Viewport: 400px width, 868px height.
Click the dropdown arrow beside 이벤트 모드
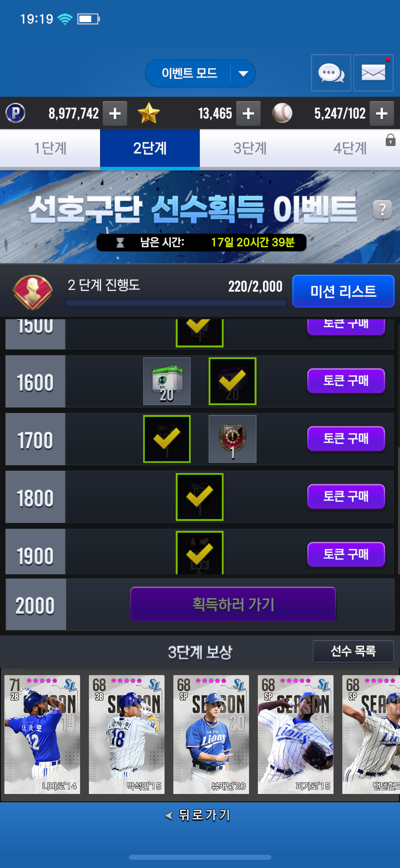(243, 73)
